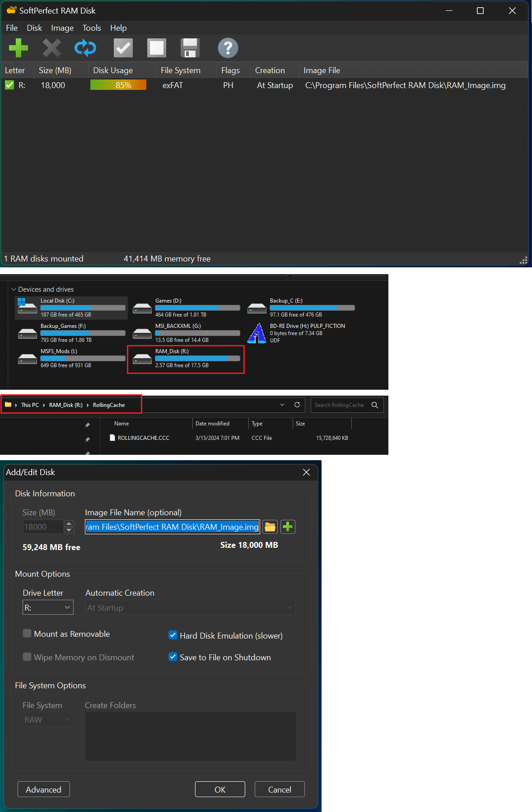The height and width of the screenshot is (812, 532).
Task: Select the BD-RE Drive (H:) PULP_FICTION icon
Action: point(257,333)
